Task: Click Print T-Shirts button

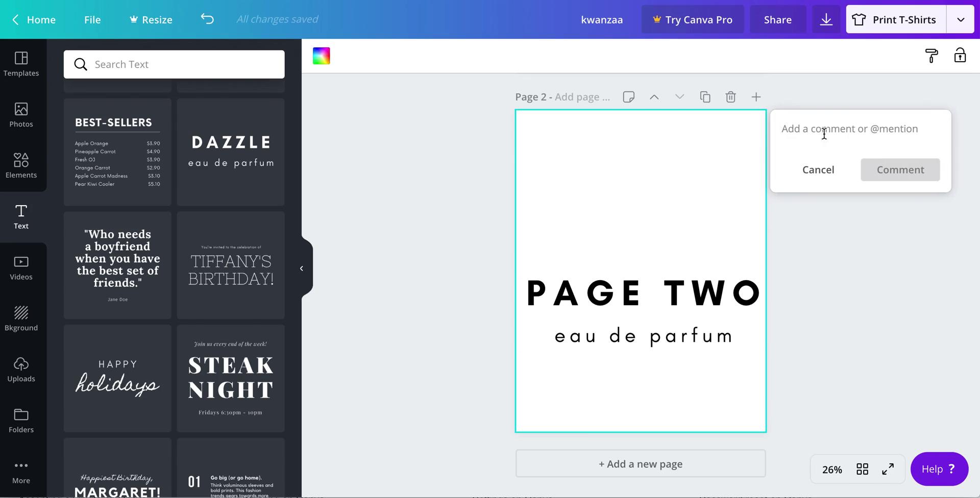Action: pyautogui.click(x=896, y=19)
